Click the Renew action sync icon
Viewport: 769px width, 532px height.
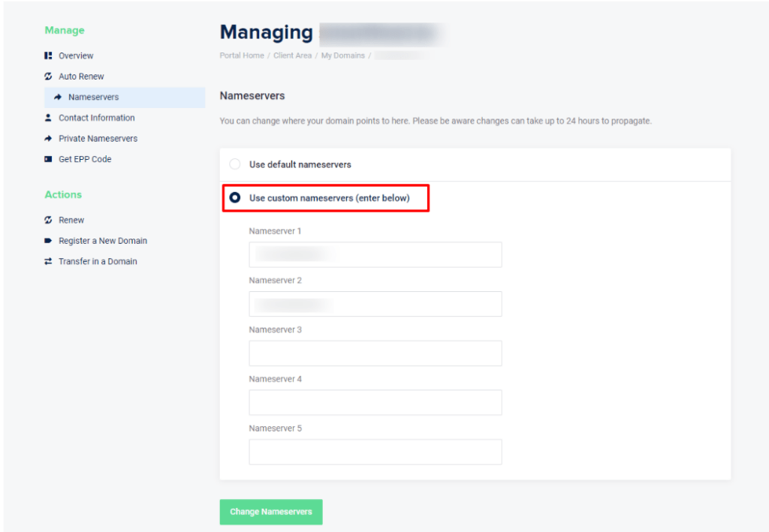click(49, 220)
